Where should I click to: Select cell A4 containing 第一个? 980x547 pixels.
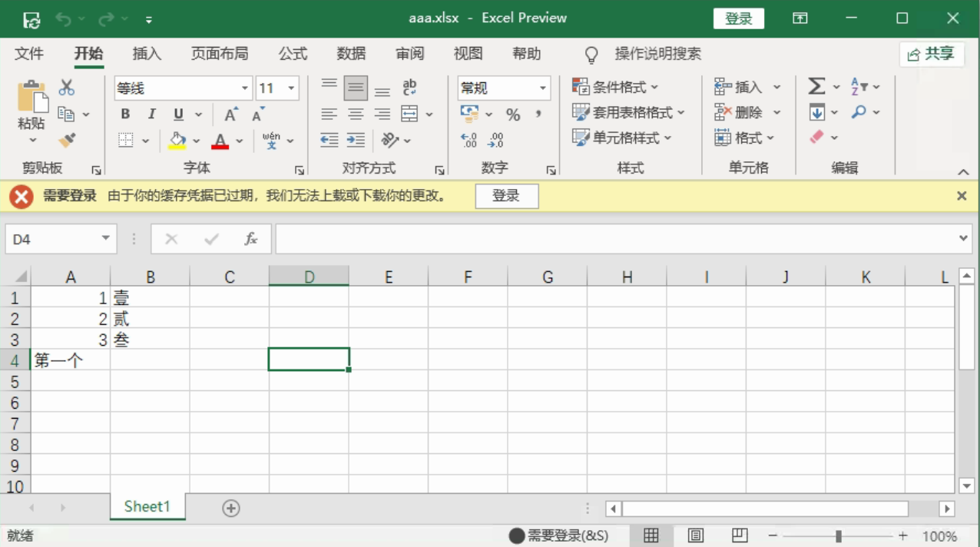click(x=71, y=360)
